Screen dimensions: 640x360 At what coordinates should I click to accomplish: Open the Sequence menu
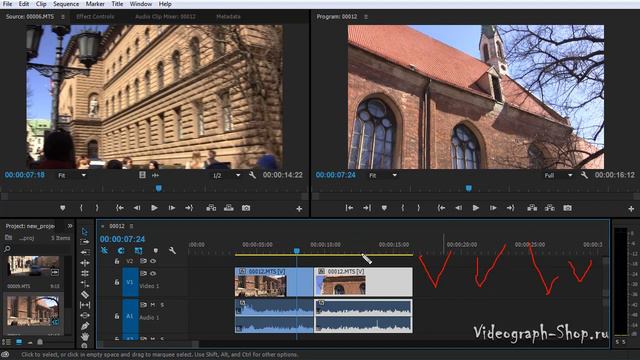click(66, 4)
